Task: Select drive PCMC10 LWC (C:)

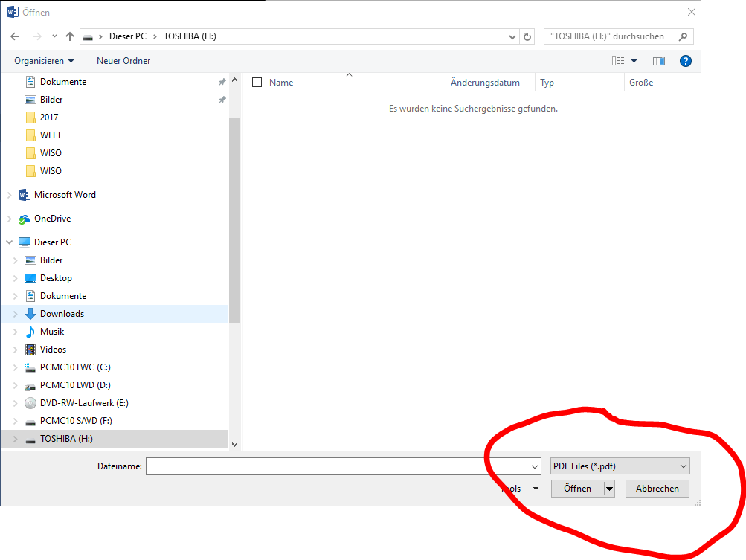Action: [x=75, y=367]
